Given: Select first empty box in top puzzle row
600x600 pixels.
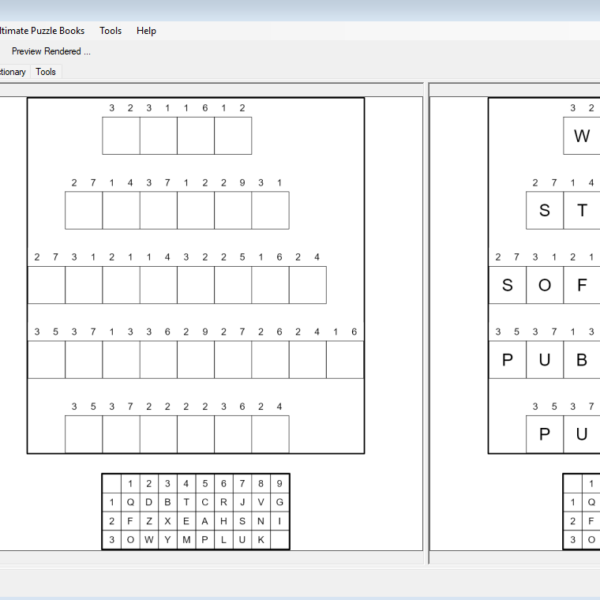Looking at the screenshot, I should pyautogui.click(x=121, y=135).
